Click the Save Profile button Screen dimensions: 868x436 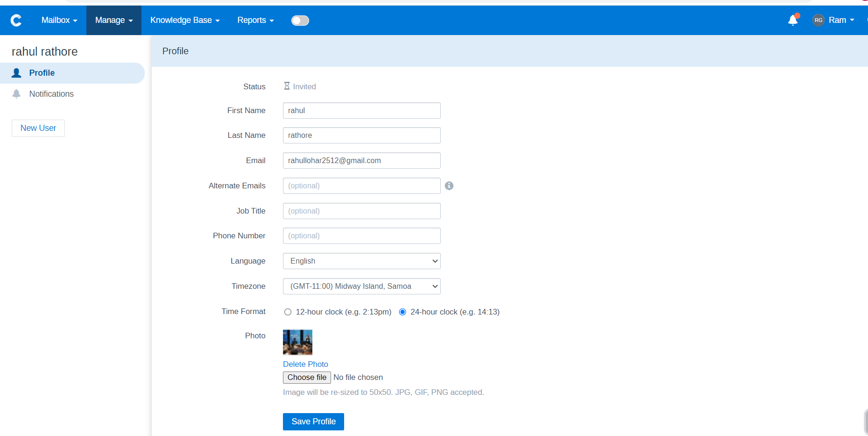313,421
